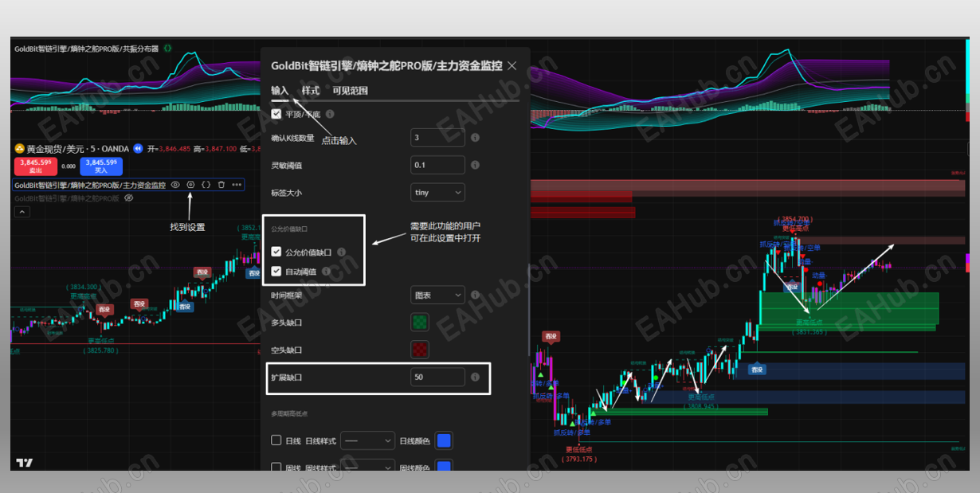Click the blue replay rewind icon
The height and width of the screenshot is (493, 980).
point(138,148)
